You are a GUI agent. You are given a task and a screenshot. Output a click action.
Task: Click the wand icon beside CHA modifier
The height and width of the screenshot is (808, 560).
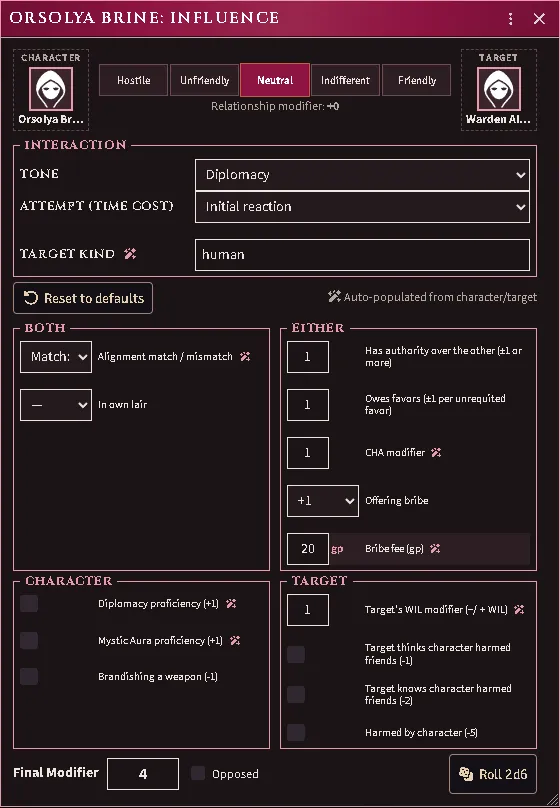(436, 452)
